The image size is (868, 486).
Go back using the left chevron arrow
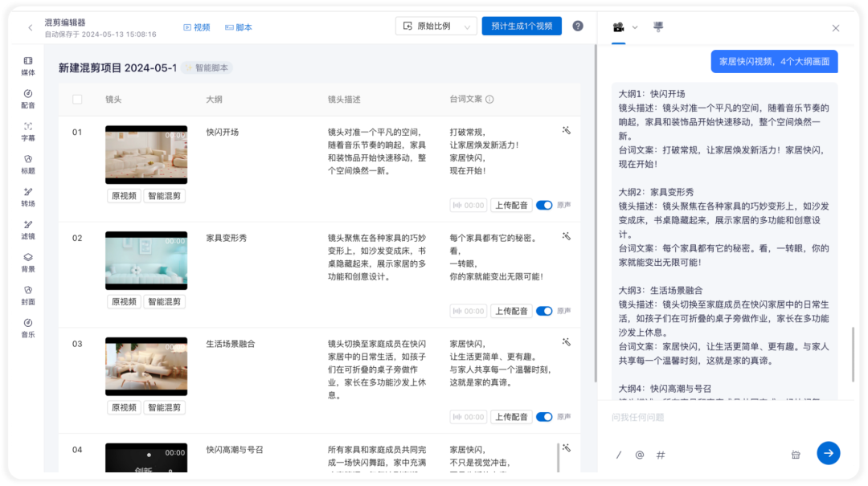[31, 27]
